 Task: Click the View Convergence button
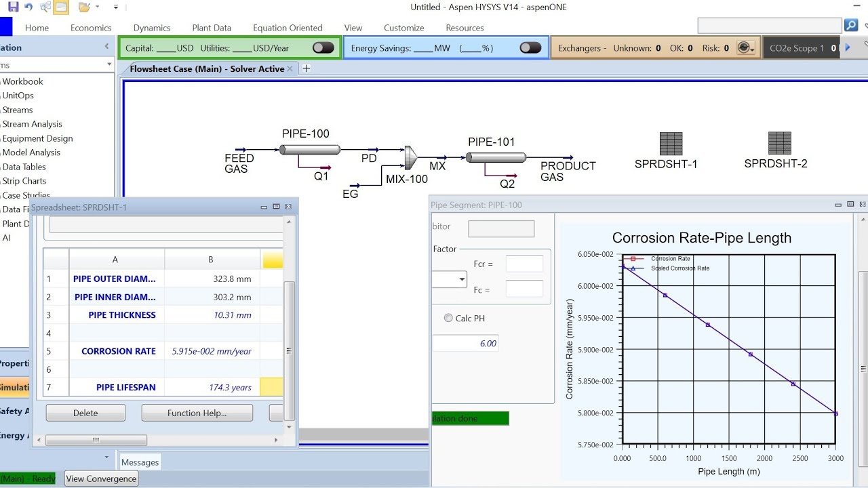point(101,479)
